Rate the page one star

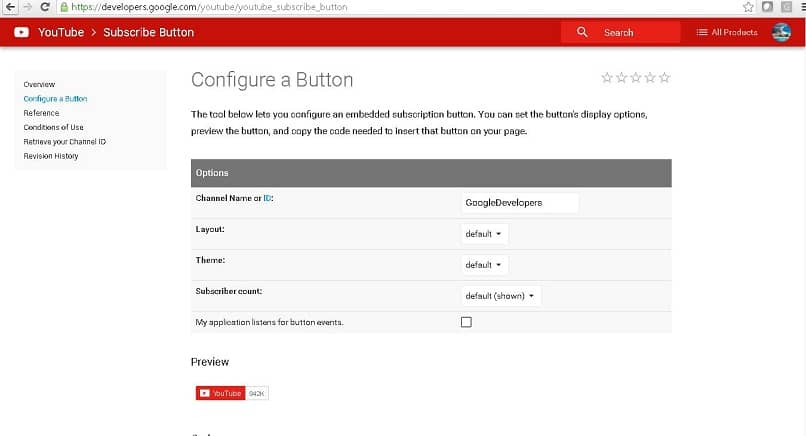pyautogui.click(x=606, y=77)
